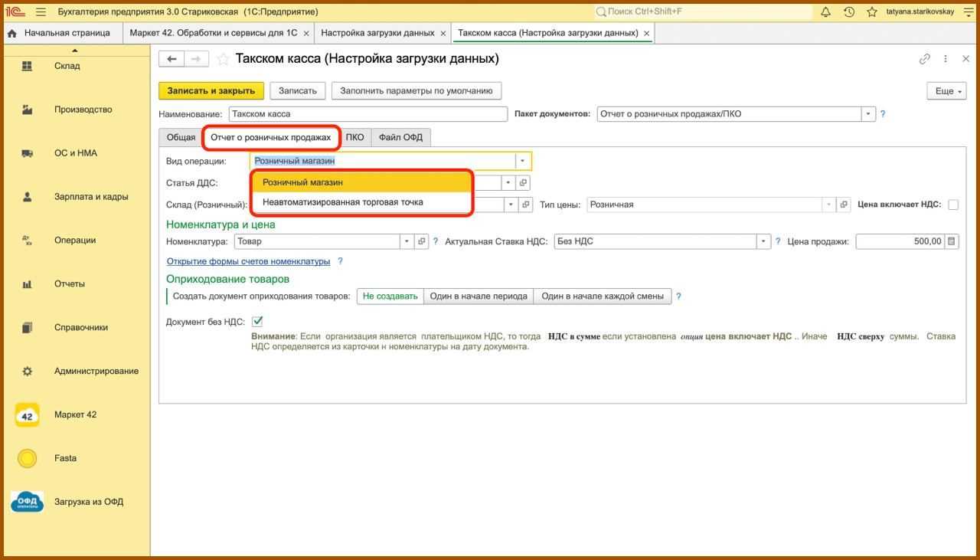Show notifications bell
This screenshot has height=560, width=980.
825,11
